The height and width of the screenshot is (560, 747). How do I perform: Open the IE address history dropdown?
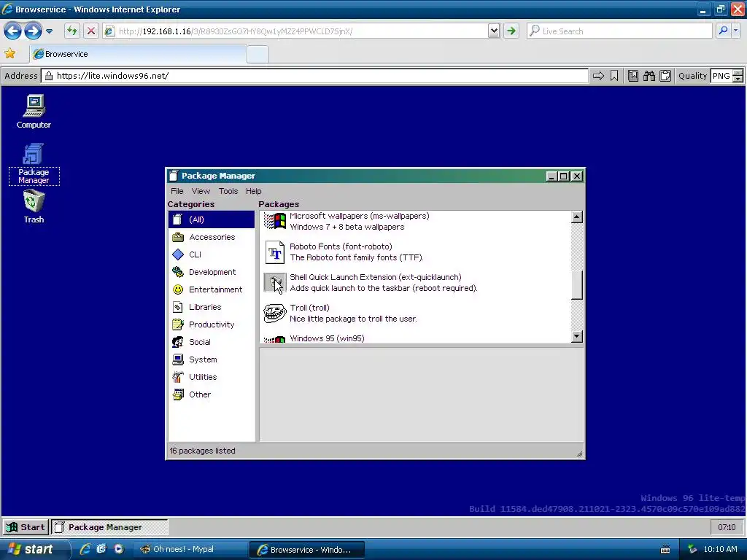click(494, 31)
